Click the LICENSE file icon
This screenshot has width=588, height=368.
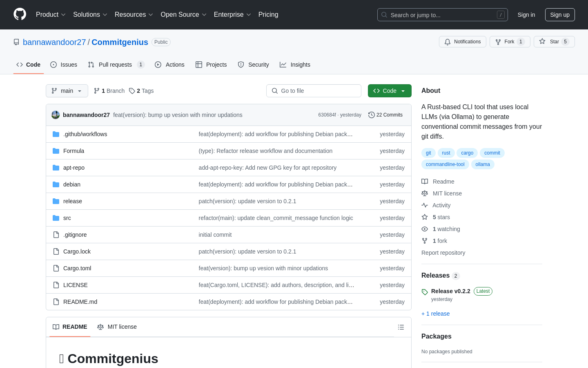point(56,285)
